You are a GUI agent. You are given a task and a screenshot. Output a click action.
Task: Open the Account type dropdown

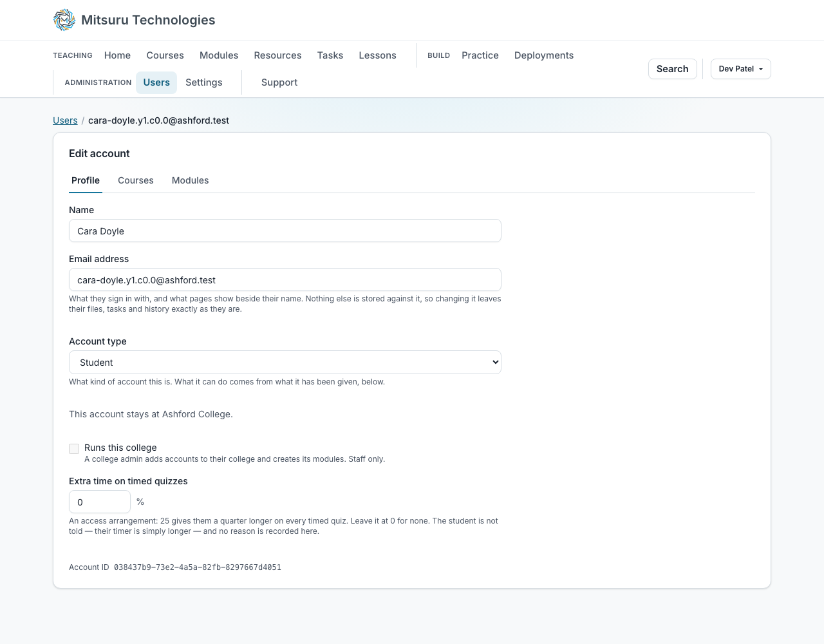coord(285,363)
